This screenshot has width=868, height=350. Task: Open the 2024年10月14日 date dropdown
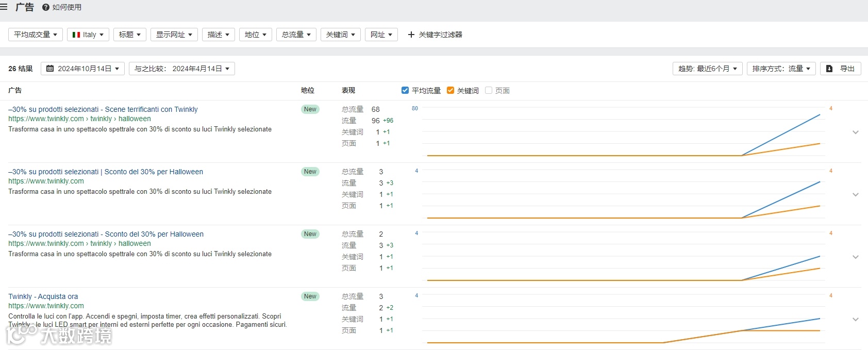pos(82,69)
